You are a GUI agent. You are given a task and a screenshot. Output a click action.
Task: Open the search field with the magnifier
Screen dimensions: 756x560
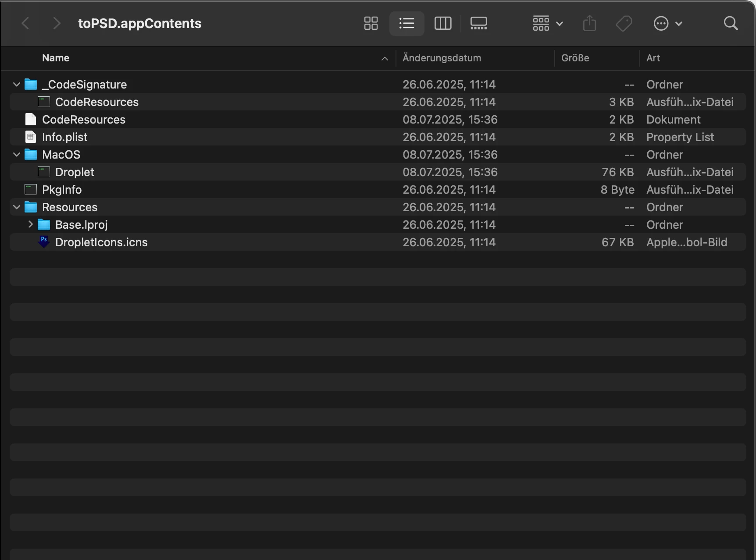pos(731,23)
